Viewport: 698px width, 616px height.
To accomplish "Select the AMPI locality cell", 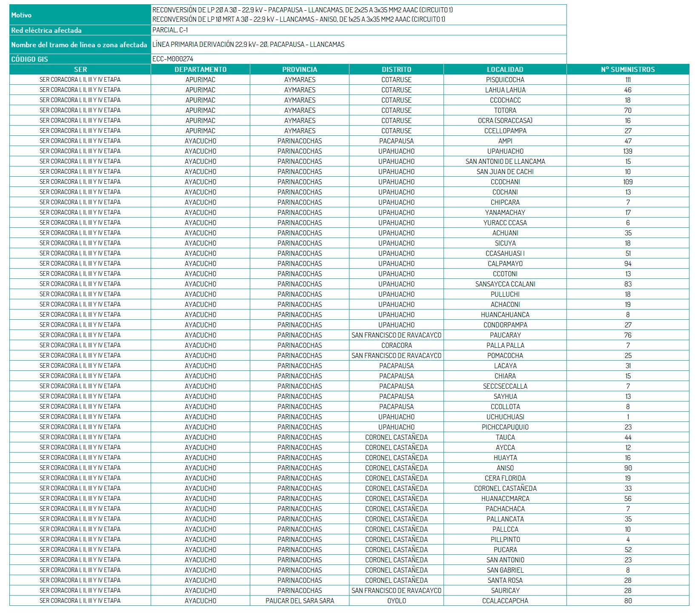I will click(x=505, y=141).
